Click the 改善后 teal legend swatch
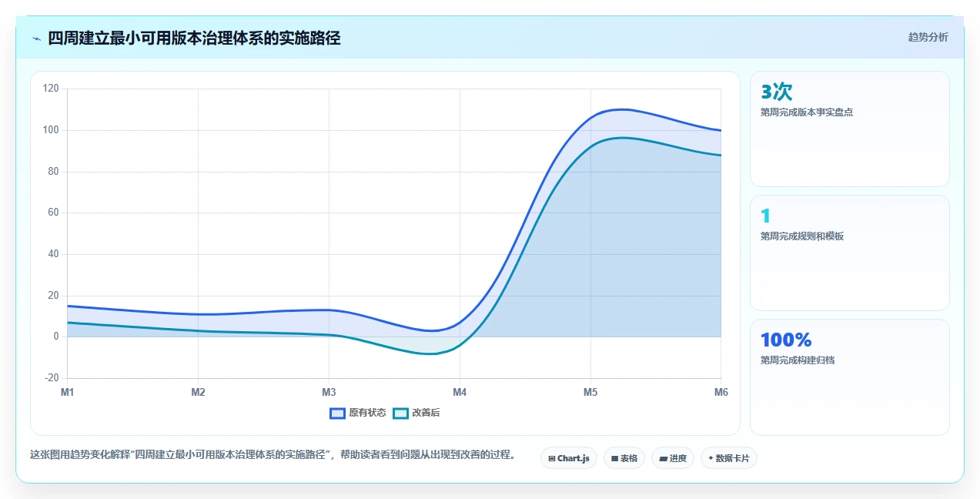 pyautogui.click(x=400, y=413)
